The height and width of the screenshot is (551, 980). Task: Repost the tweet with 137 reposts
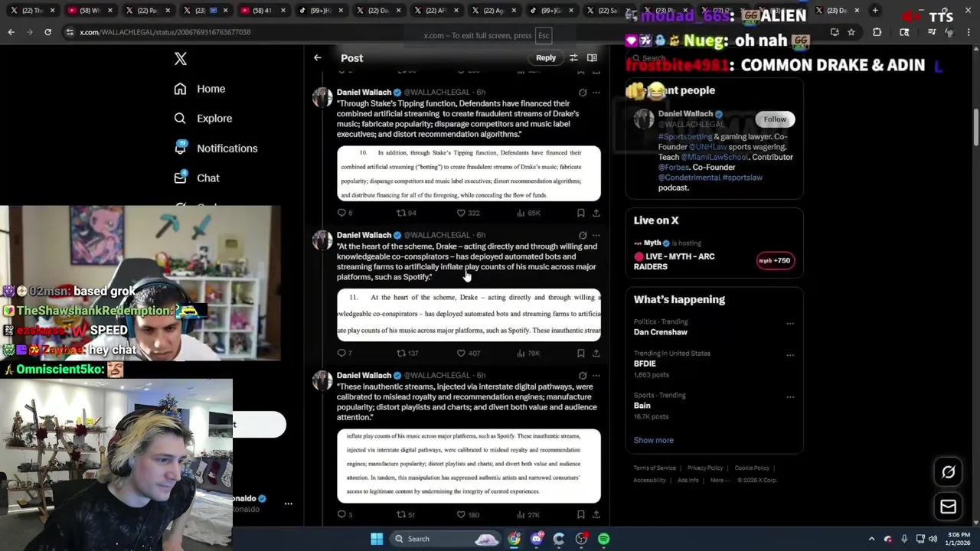[x=407, y=353]
